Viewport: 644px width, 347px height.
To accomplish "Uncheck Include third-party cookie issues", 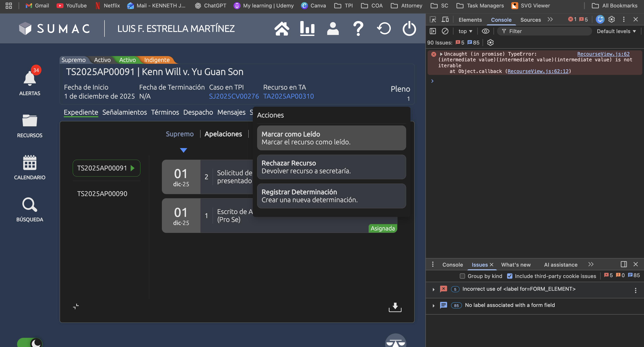I will (510, 276).
